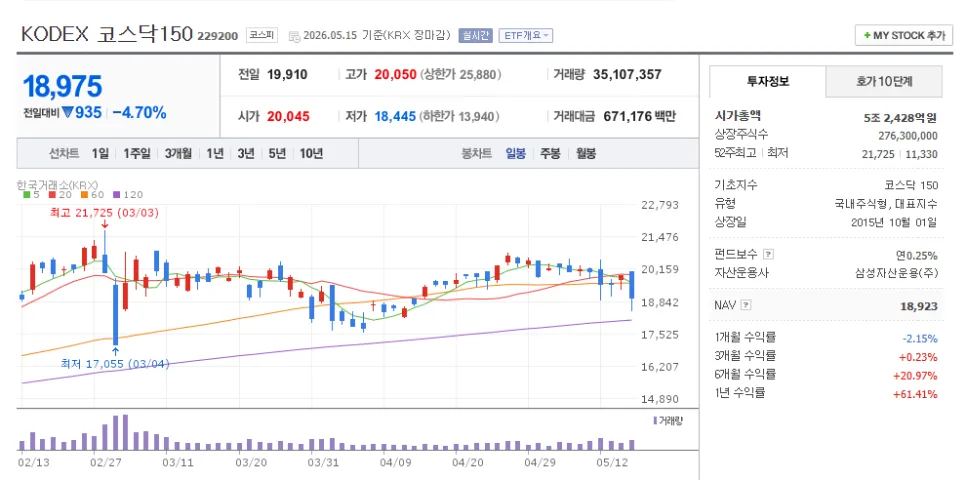The image size is (966, 480).
Task: Click the 거래량 value 35,107,357
Action: click(x=627, y=75)
